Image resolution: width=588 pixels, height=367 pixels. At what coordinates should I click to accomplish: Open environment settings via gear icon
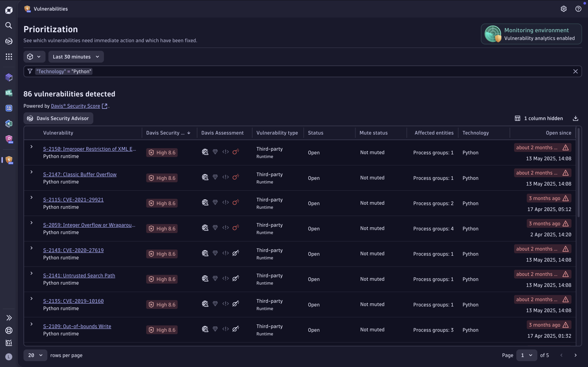(x=564, y=8)
